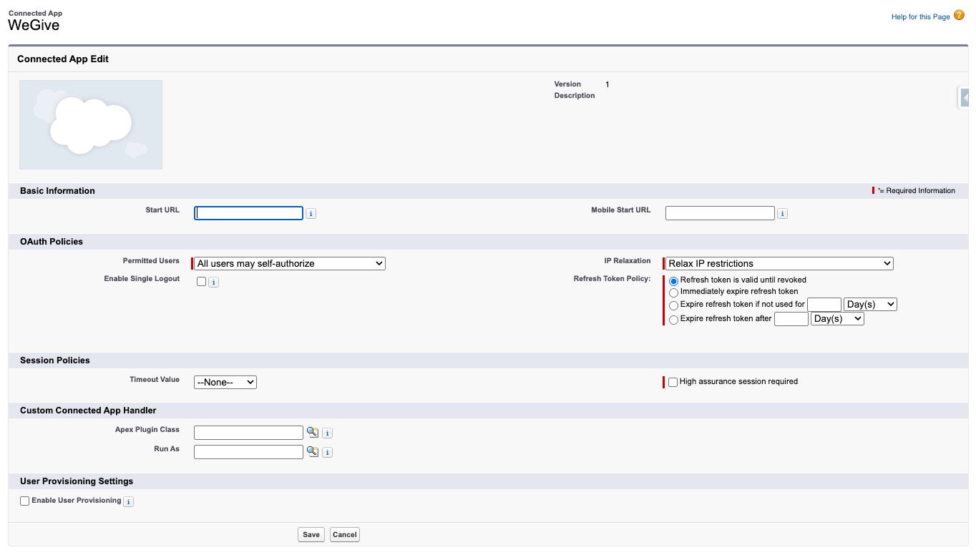
Task: Click the Connected App Edit heading
Action: 63,59
